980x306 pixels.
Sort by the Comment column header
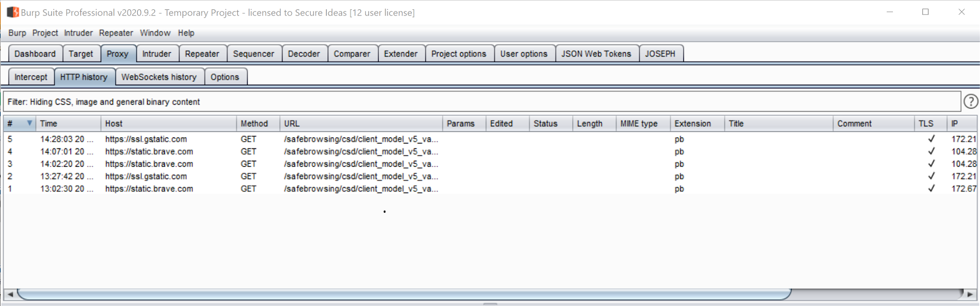point(873,123)
